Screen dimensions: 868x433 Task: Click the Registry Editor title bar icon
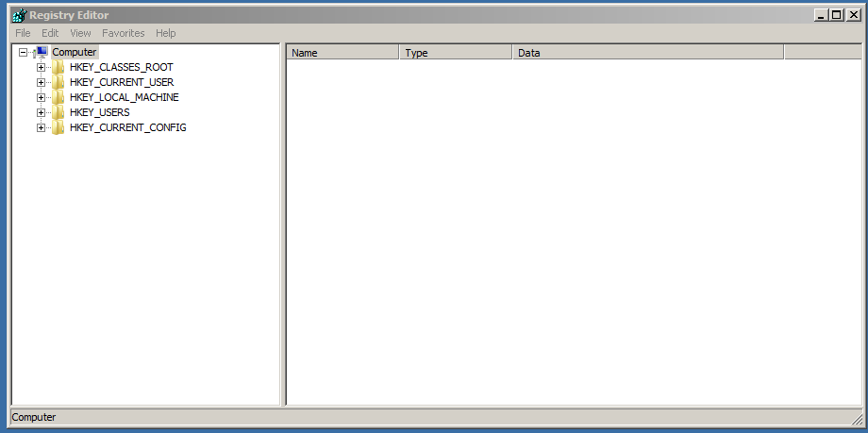tap(20, 15)
